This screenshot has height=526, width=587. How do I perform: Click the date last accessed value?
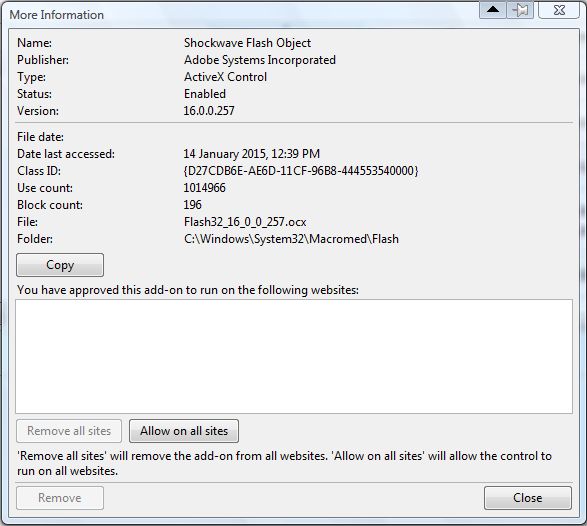coord(252,154)
